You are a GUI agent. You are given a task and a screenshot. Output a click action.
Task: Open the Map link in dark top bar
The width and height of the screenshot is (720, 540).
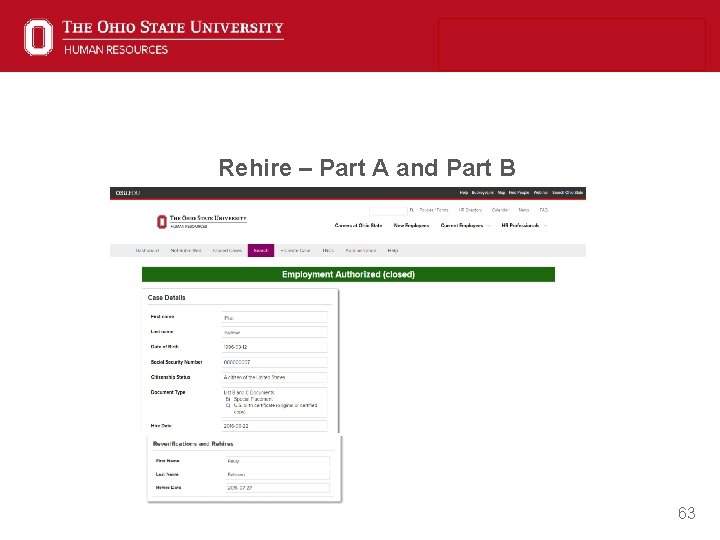(501, 193)
